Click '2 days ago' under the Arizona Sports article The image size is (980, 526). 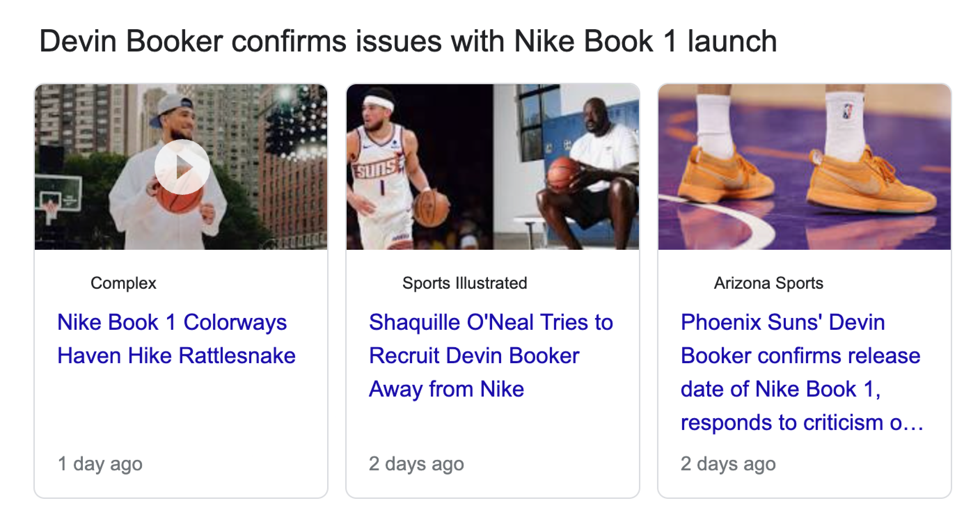coord(728,464)
